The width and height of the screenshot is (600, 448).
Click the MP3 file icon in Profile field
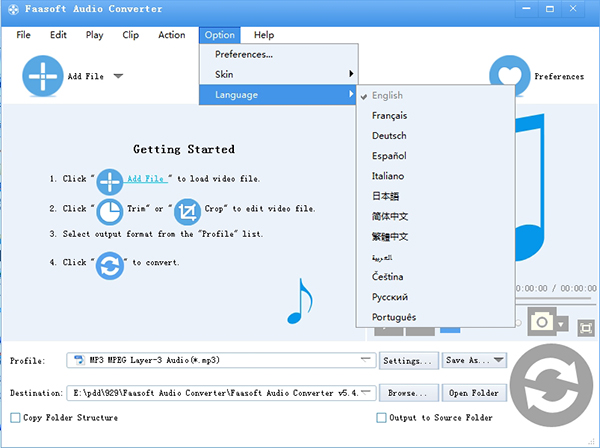click(x=79, y=360)
